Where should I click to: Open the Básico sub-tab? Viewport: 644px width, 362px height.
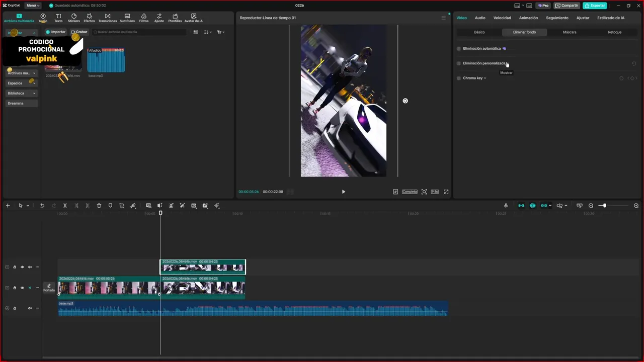[x=479, y=32]
